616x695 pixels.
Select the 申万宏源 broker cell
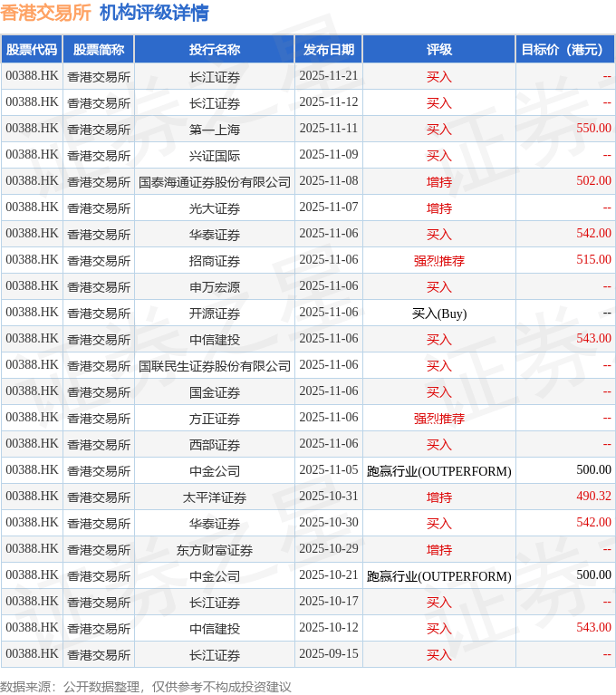click(215, 286)
